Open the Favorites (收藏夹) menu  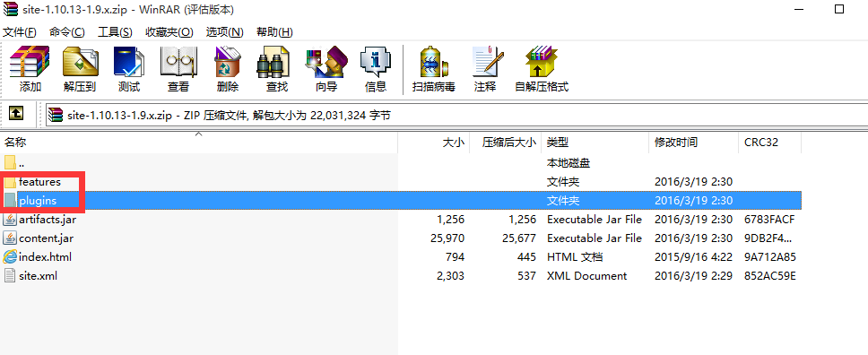point(169,31)
